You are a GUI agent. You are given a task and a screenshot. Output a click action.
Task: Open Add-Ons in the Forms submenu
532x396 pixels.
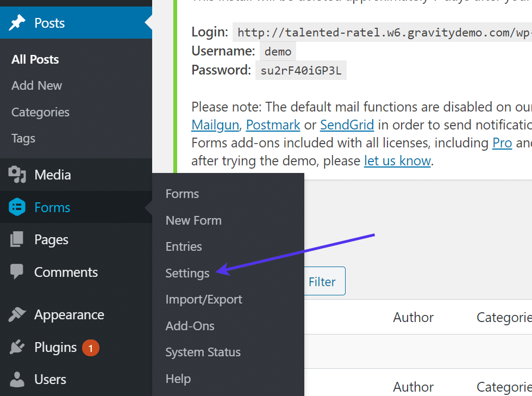point(190,326)
